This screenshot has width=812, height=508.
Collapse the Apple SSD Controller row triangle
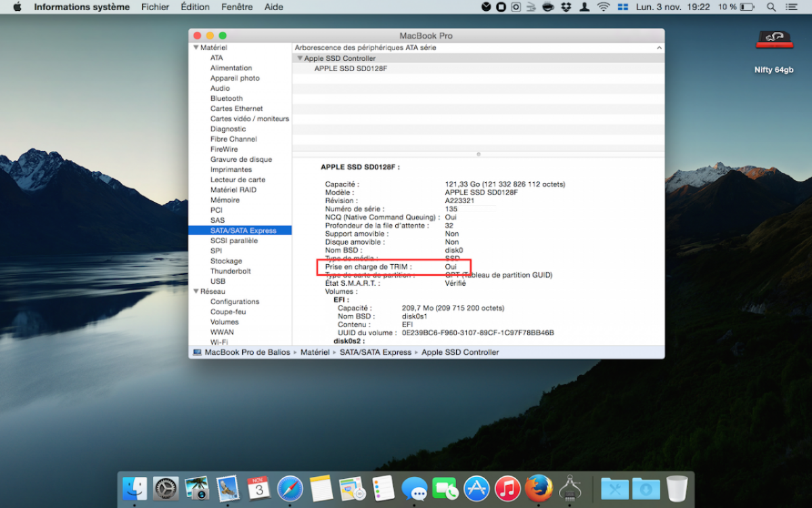(300, 58)
